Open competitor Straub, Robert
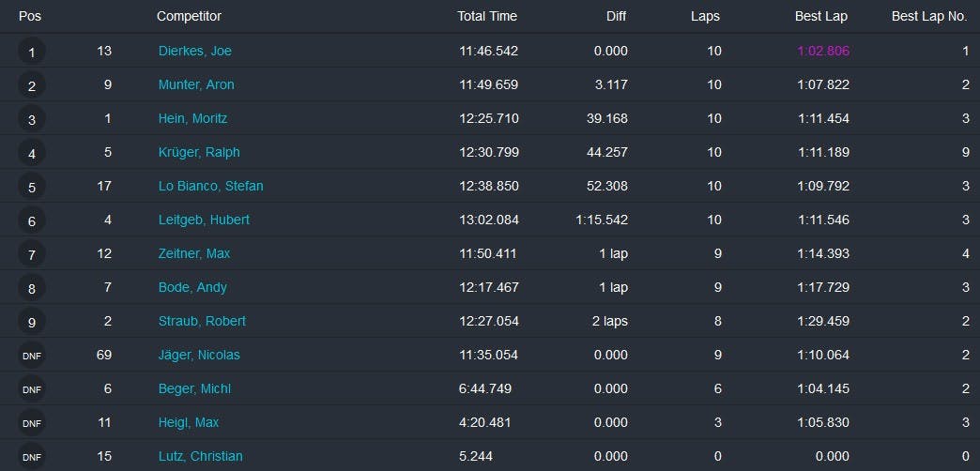Screen dimensions: 980x471 click(202, 321)
